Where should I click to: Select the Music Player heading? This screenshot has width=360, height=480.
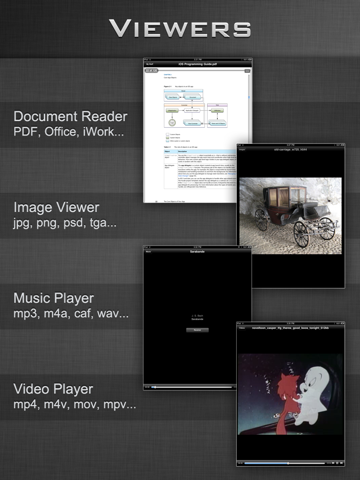[54, 298]
